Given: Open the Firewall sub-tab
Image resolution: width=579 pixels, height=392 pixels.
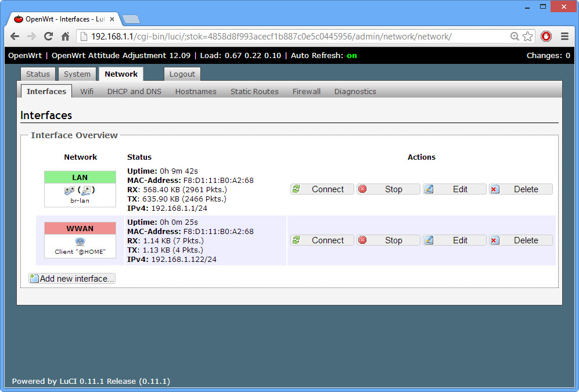Looking at the screenshot, I should pos(307,91).
